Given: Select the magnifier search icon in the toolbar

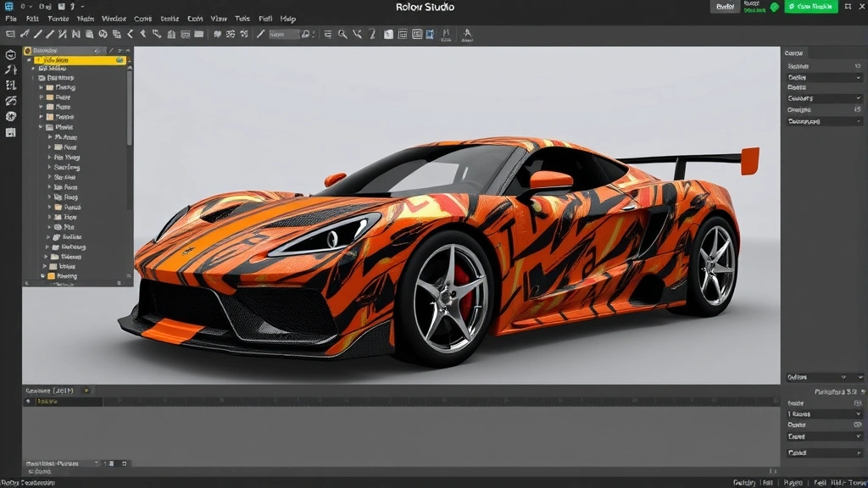Looking at the screenshot, I should point(342,34).
